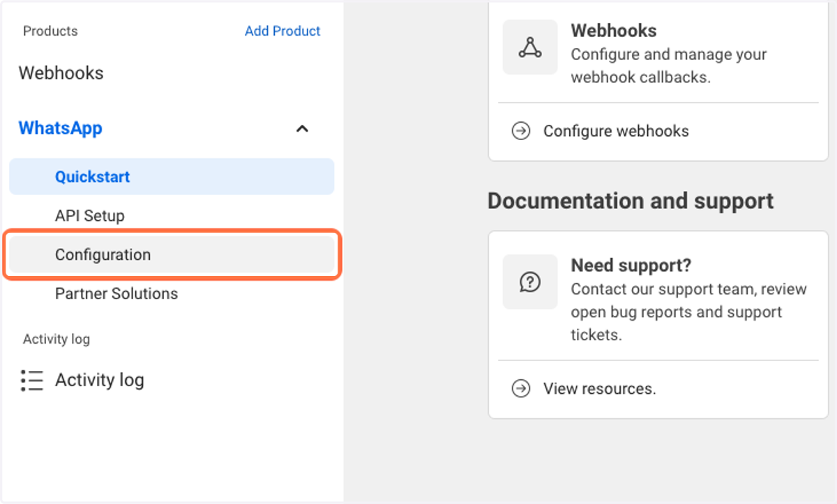Open Webhooks in the Products sidebar
This screenshot has height=504, width=837.
tap(61, 72)
